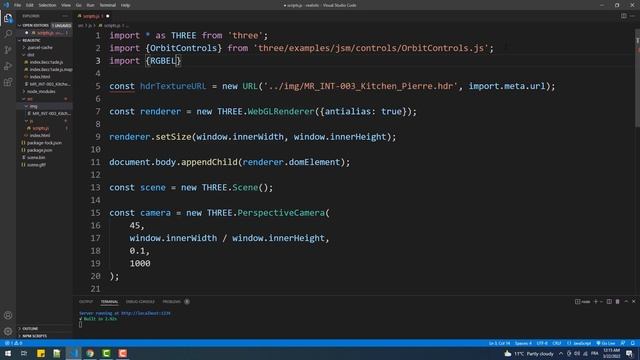Open Task View on taskbar
Viewport: 640px width, 360px height.
pyautogui.click(x=24, y=353)
